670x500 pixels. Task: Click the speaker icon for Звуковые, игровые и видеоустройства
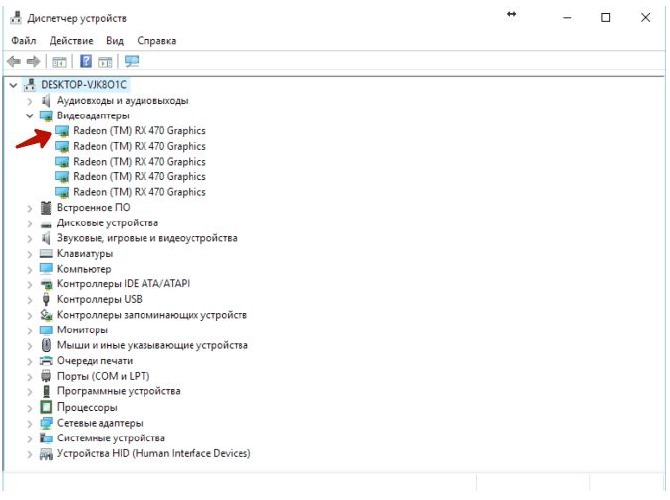(x=46, y=238)
